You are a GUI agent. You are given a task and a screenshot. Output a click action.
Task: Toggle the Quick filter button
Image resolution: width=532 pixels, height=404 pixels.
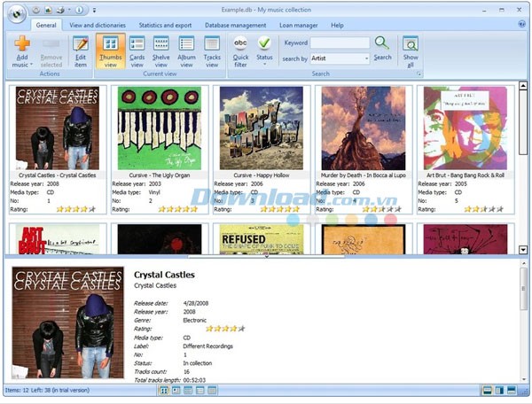240,46
